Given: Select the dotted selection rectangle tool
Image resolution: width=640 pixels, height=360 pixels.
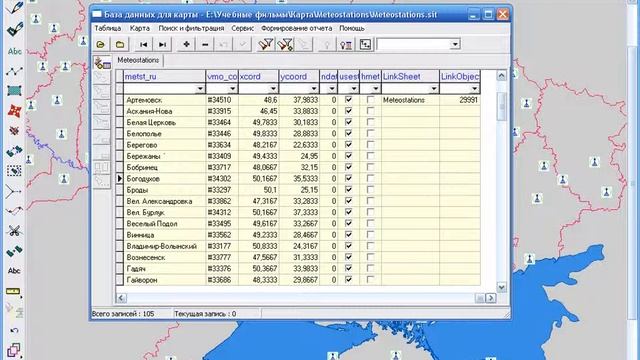Looking at the screenshot, I should click(x=14, y=171).
